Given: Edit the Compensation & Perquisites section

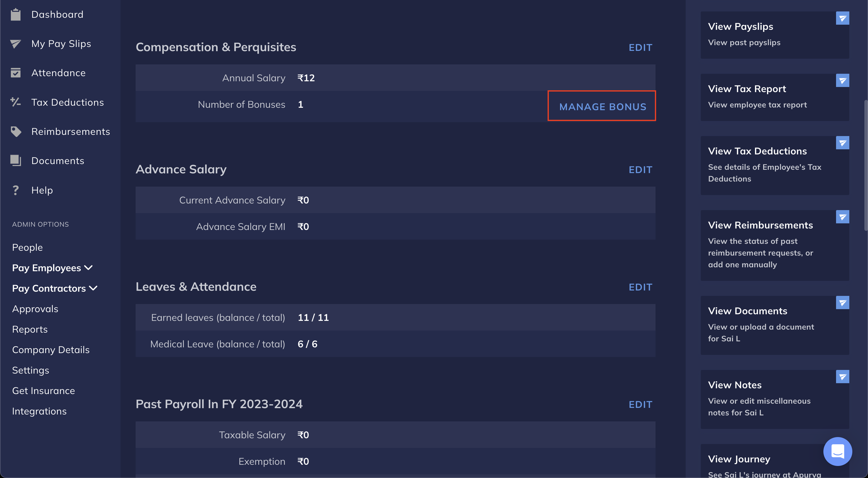Looking at the screenshot, I should 640,48.
